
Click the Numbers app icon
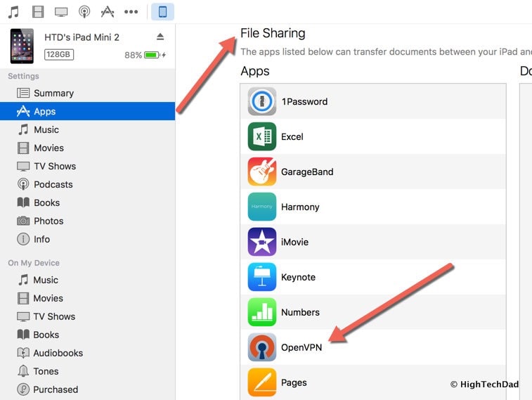coord(261,312)
